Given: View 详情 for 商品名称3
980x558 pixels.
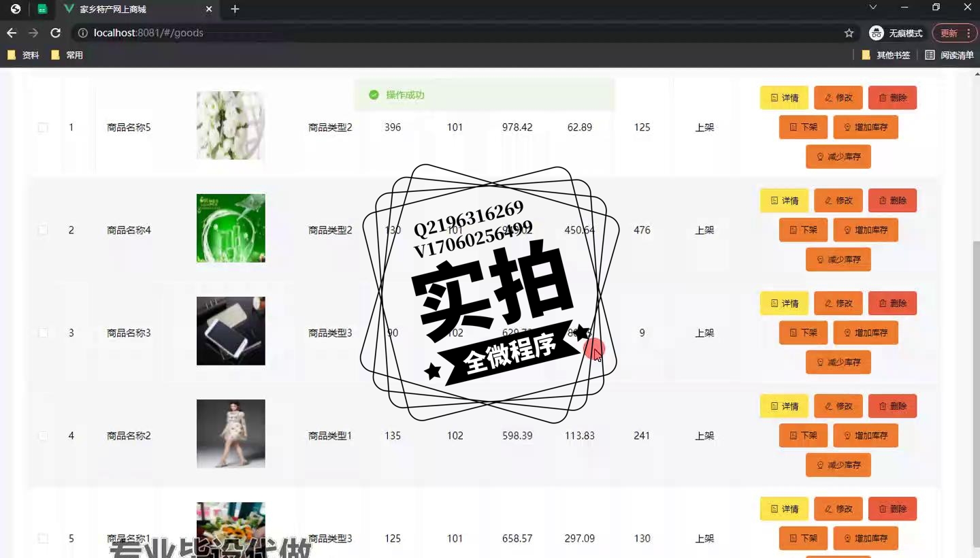Looking at the screenshot, I should (784, 303).
